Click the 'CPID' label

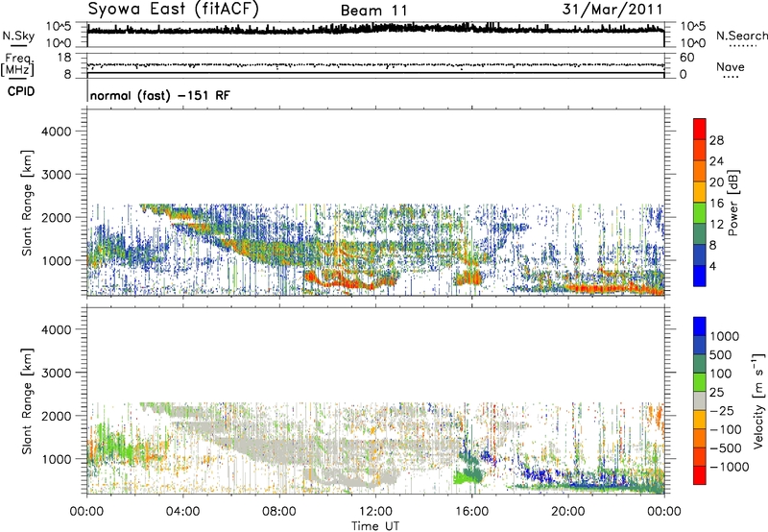click(x=21, y=91)
